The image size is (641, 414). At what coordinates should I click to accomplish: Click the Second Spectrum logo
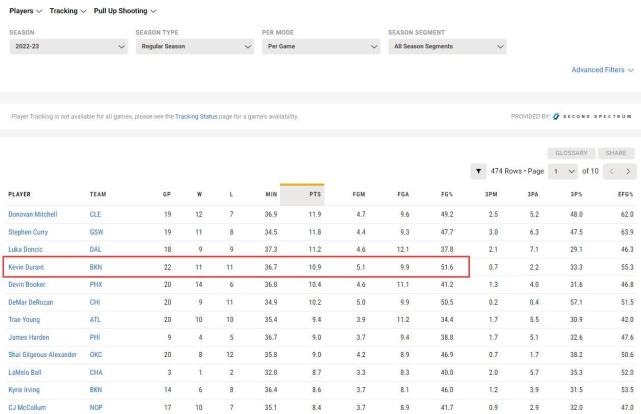point(592,116)
